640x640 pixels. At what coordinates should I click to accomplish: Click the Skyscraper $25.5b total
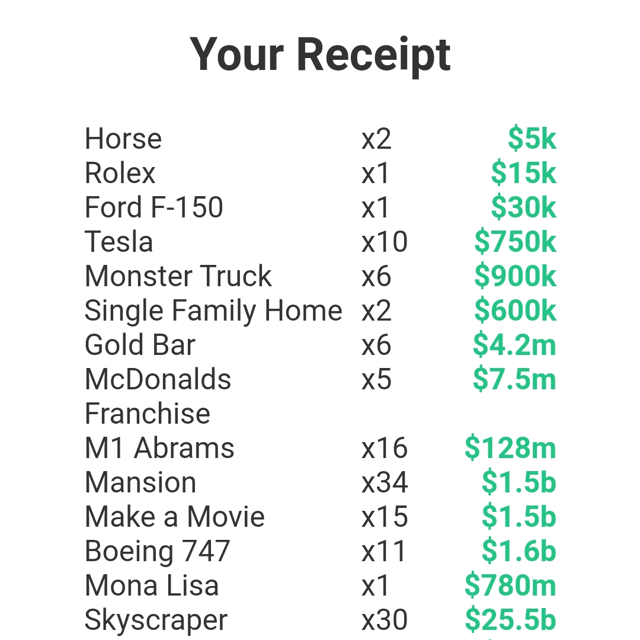[x=510, y=620]
